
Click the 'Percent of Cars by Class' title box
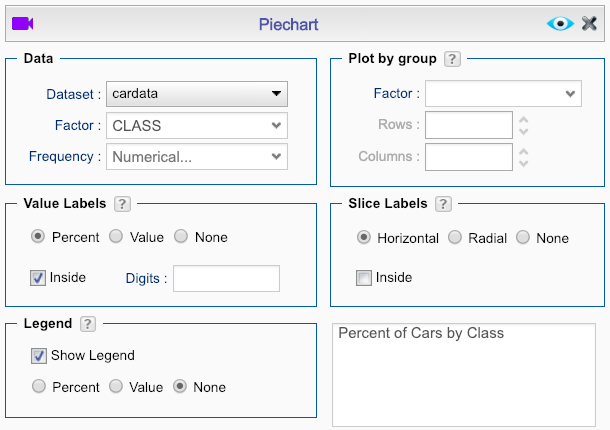(464, 375)
